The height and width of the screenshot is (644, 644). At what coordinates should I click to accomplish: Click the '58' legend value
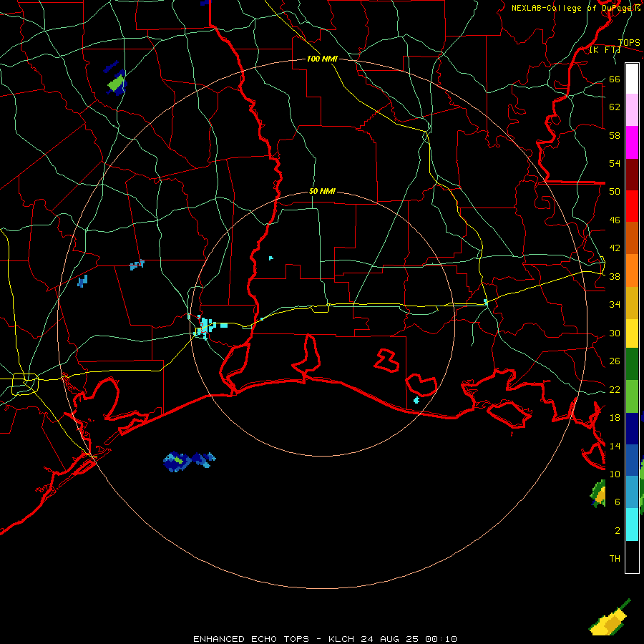point(615,135)
